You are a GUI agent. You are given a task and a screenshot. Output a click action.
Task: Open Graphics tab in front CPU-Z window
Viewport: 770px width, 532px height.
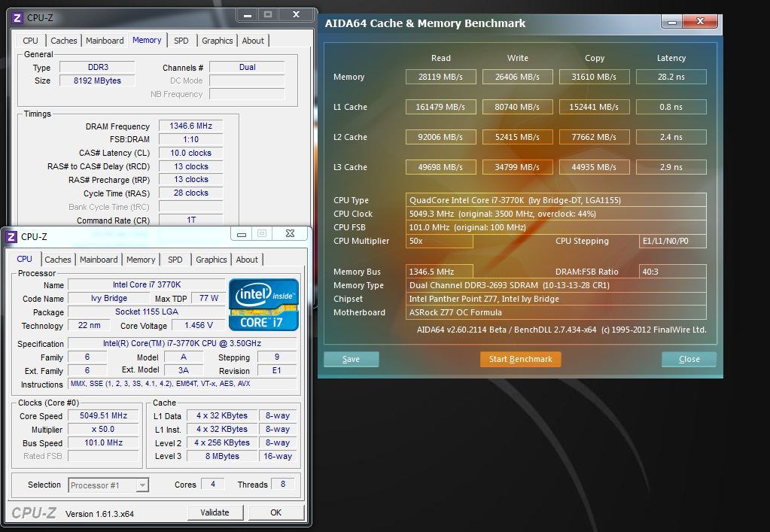pyautogui.click(x=212, y=260)
